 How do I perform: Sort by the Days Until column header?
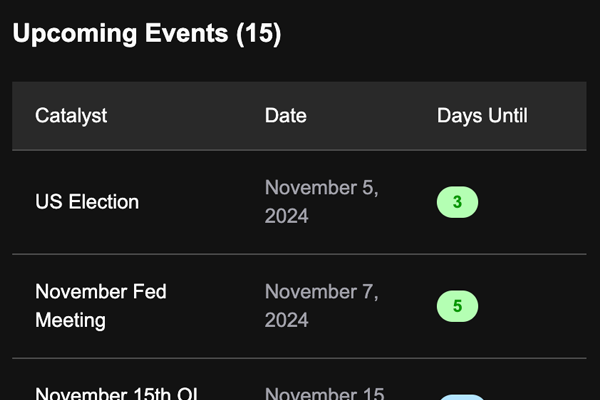point(482,115)
